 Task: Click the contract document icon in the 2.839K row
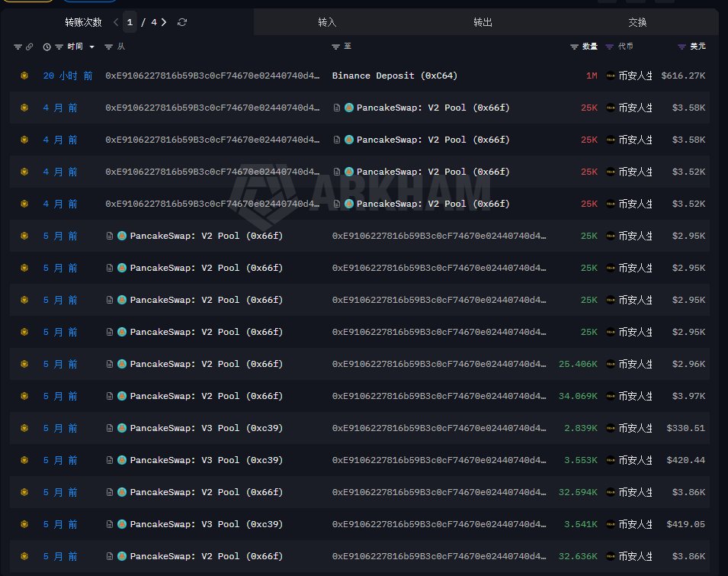click(110, 428)
